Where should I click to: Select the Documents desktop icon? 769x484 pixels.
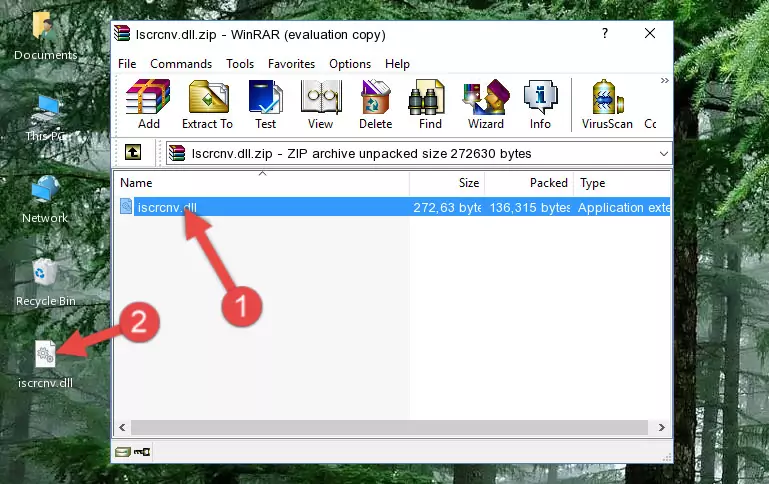pyautogui.click(x=45, y=37)
